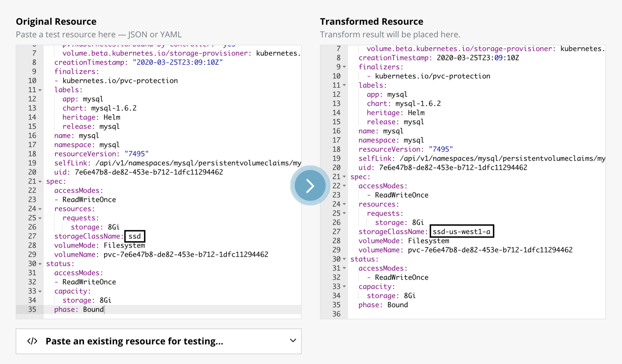622x364 pixels.
Task: Collapse the requests block on line 25 left editor
Action: [x=40, y=218]
